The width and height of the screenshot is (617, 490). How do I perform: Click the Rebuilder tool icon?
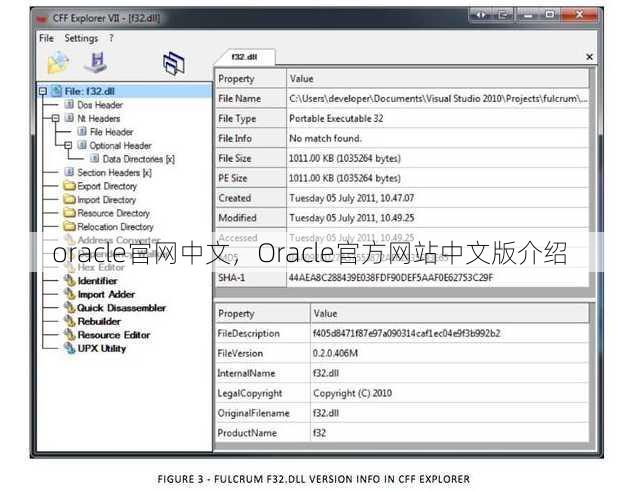[x=70, y=321]
